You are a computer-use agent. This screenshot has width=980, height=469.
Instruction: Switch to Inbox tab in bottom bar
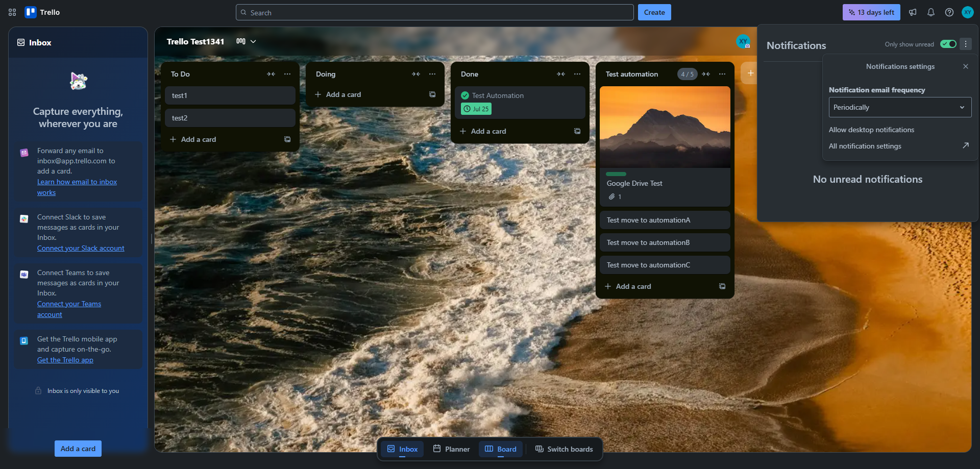tap(402, 449)
